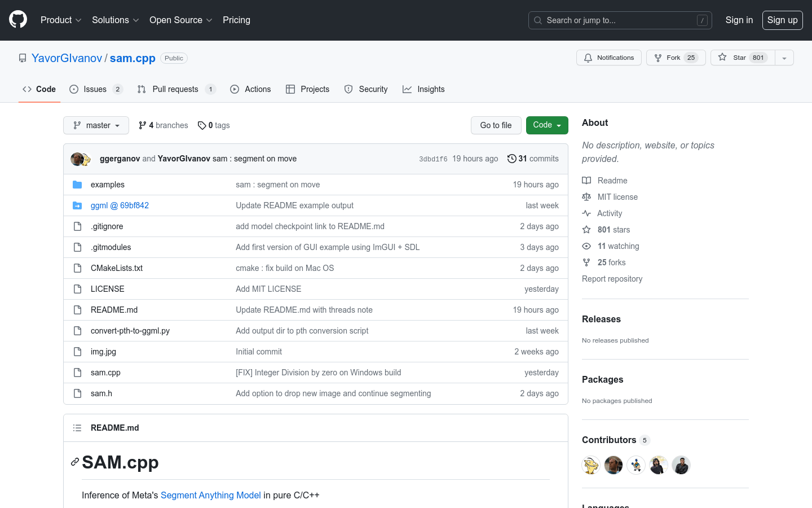Screen dimensions: 812x508
Task: Open the Releases section heading
Action: [x=601, y=319]
